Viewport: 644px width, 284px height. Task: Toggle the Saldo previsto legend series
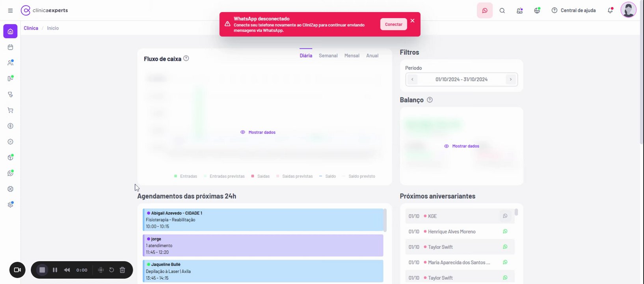(359, 176)
